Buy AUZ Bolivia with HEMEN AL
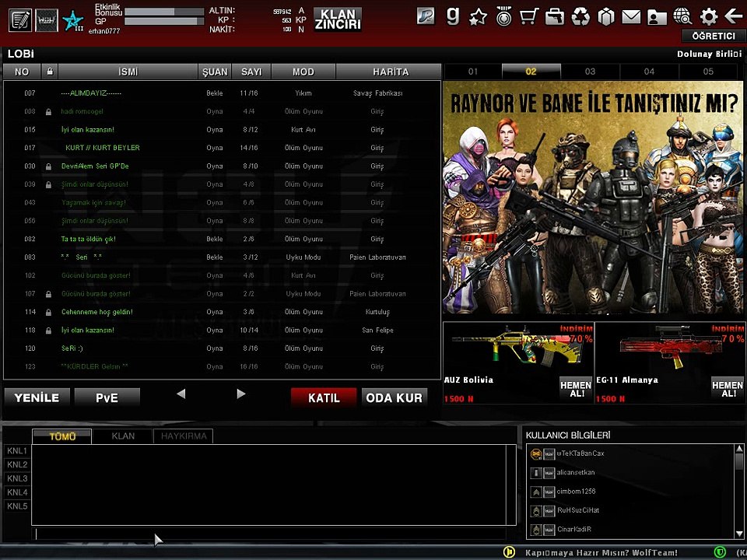 [x=576, y=389]
